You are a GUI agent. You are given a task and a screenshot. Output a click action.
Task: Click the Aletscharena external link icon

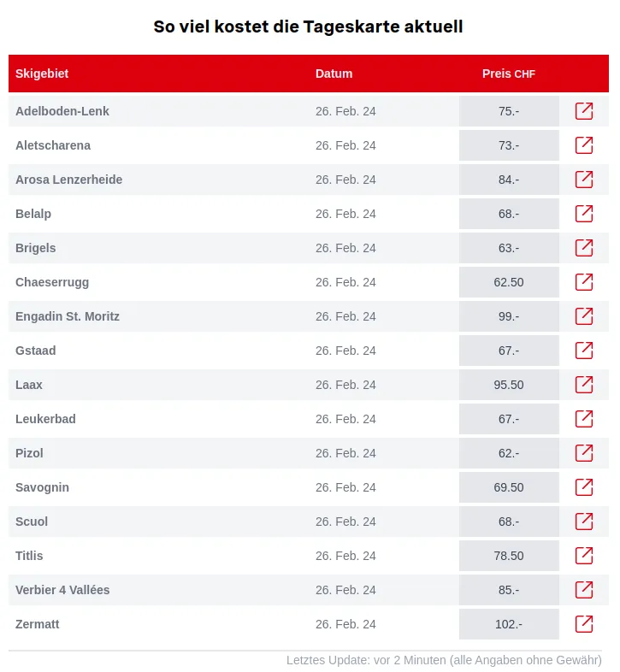(x=584, y=145)
